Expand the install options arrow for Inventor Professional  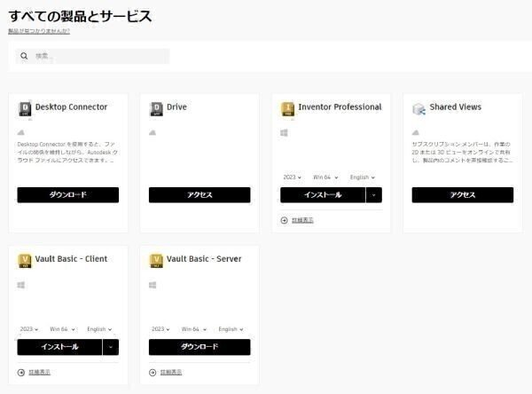tap(374, 195)
